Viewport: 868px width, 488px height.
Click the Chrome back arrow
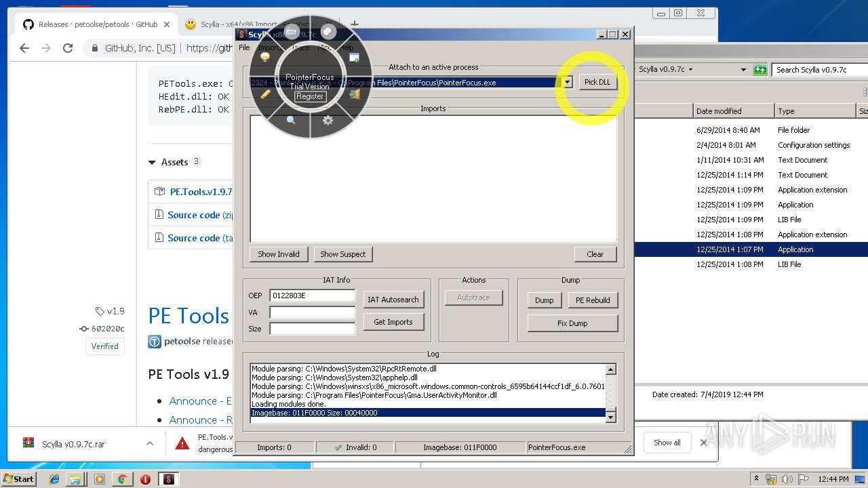click(x=24, y=48)
